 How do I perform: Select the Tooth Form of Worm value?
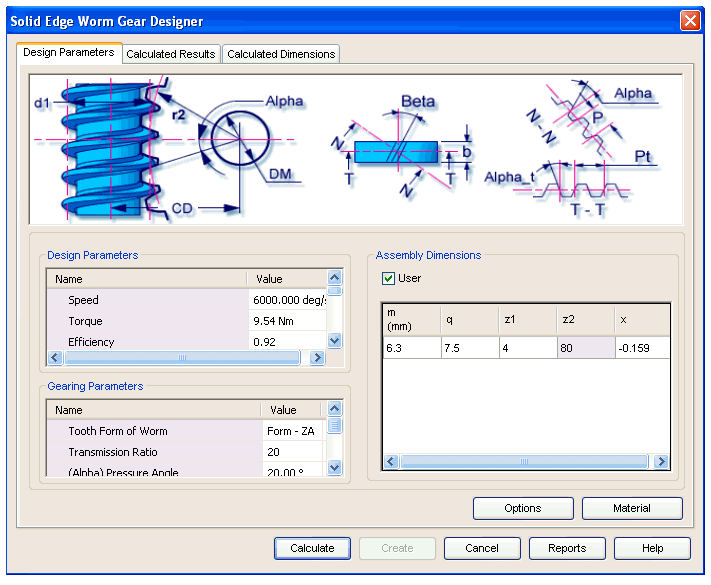pyautogui.click(x=292, y=431)
